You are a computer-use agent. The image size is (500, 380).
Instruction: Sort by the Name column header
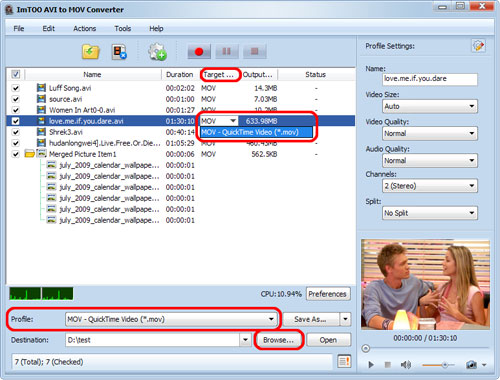(92, 74)
